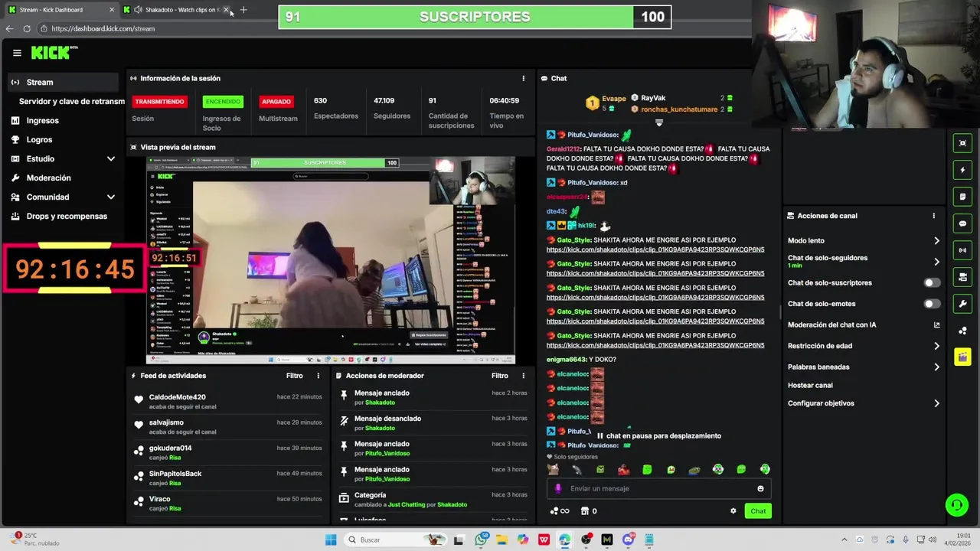980x551 pixels.
Task: Open WhatsApp from the taskbar
Action: click(481, 540)
